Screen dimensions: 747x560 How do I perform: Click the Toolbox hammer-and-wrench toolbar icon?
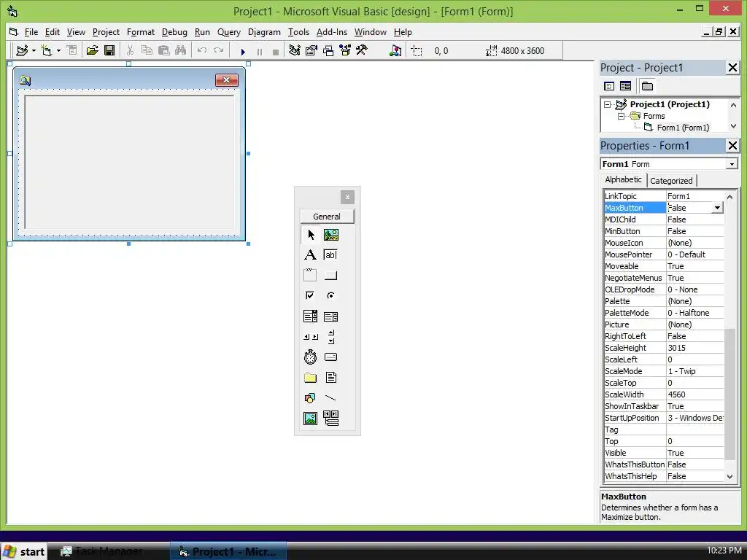click(x=362, y=50)
